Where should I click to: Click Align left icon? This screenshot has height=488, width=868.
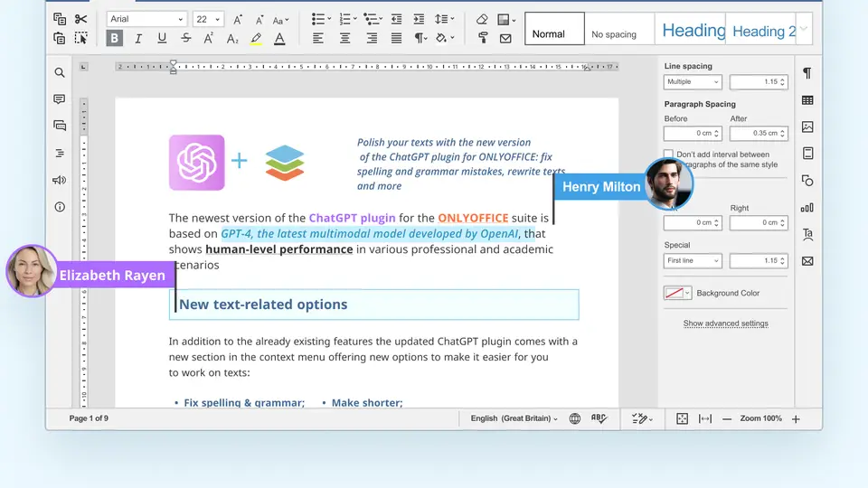pos(317,38)
